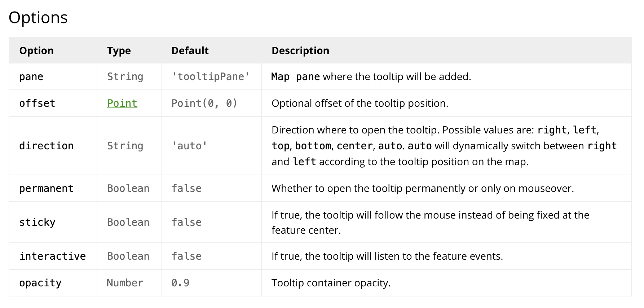Click the Type column header
Screen dimensions: 644x308
pyautogui.click(x=119, y=50)
